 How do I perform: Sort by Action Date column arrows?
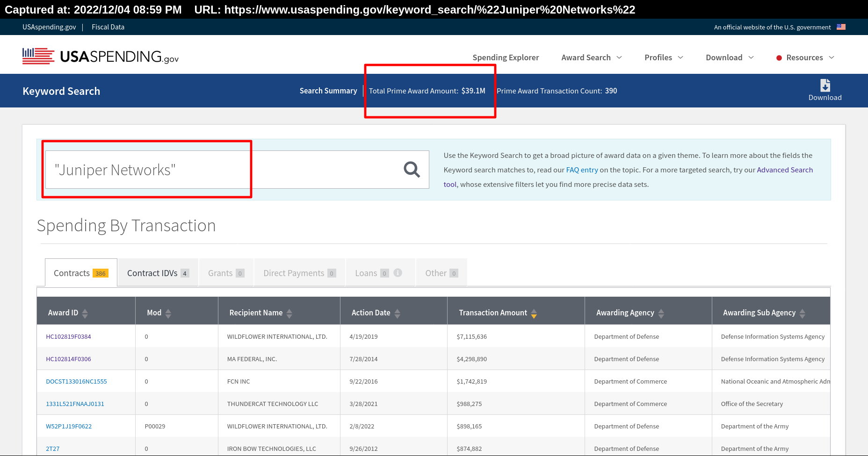point(398,313)
